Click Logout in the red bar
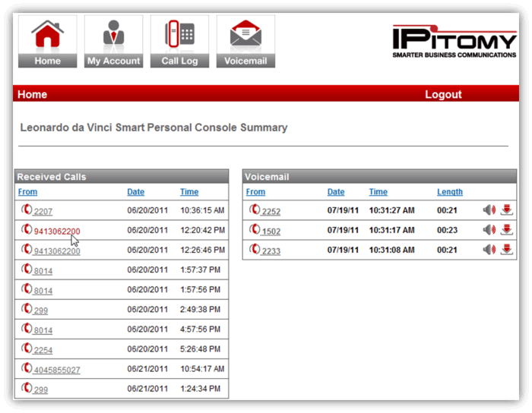Image resolution: width=532 pixels, height=413 pixels. pos(443,94)
